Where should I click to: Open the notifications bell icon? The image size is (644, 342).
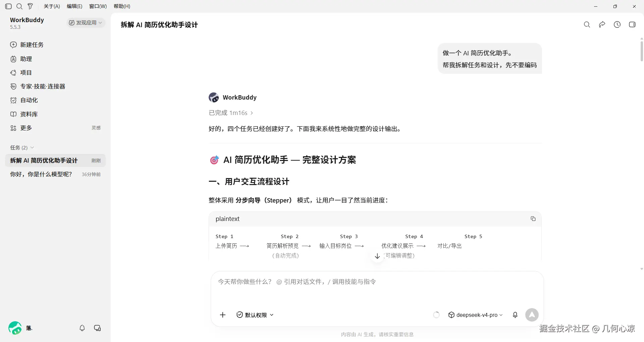(x=82, y=328)
